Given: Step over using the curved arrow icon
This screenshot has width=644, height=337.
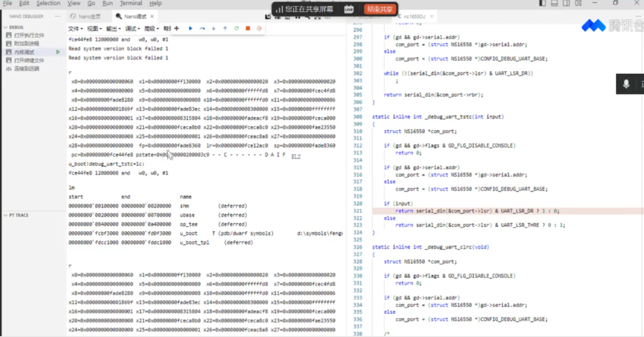Looking at the screenshot, I should 202,28.
